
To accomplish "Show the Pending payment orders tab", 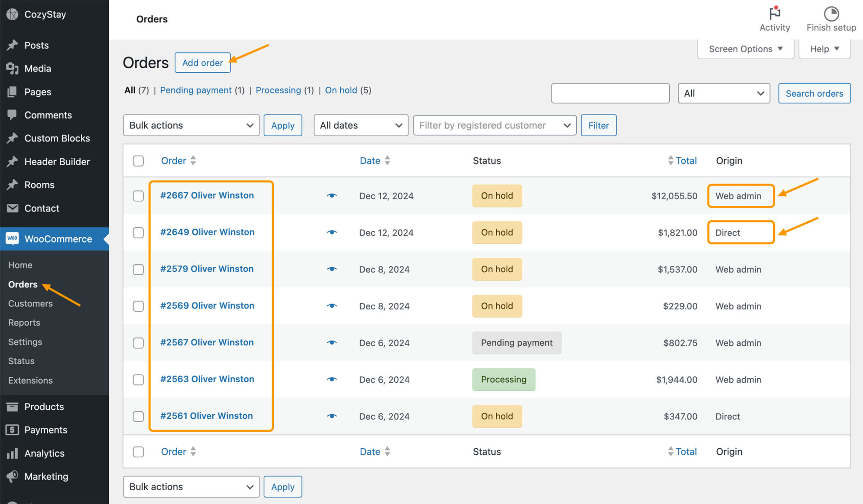I will pos(196,90).
